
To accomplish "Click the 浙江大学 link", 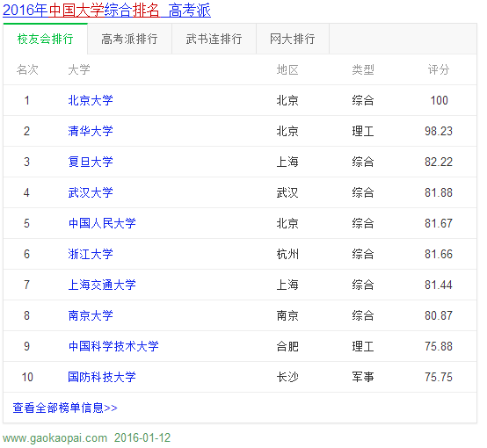I will [91, 254].
